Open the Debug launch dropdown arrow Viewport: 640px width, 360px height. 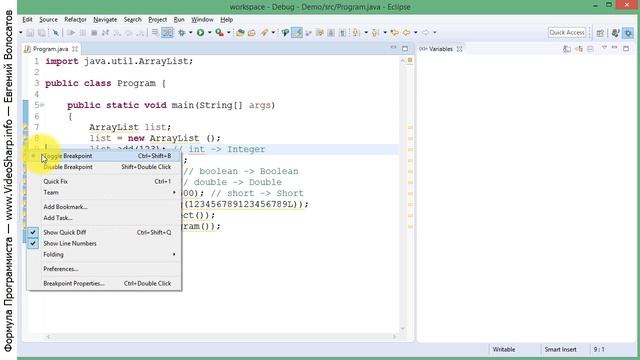190,33
